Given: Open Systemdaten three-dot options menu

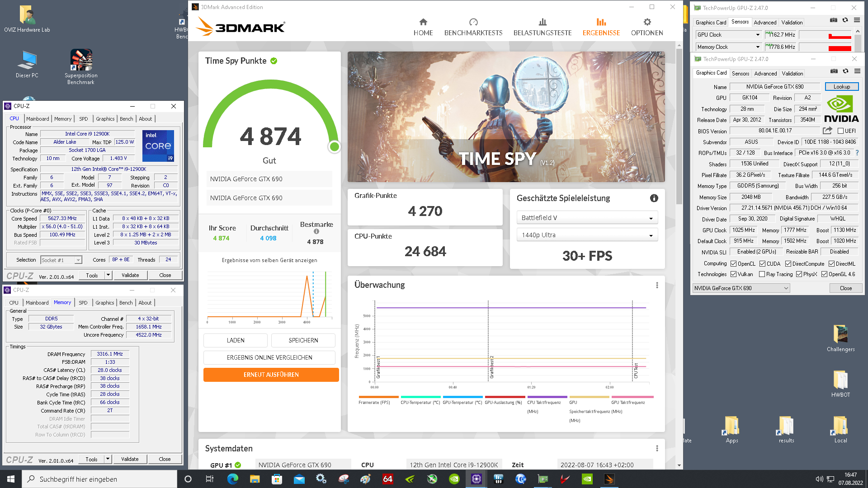Looking at the screenshot, I should 657,448.
